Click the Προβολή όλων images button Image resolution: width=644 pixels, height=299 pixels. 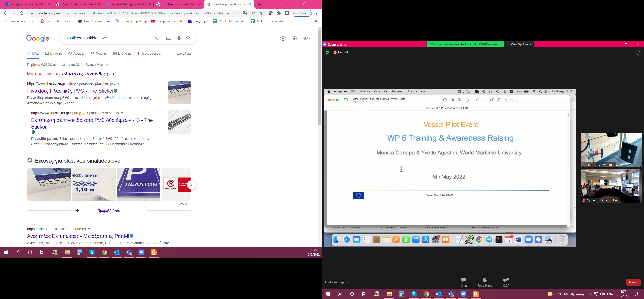pos(109,211)
